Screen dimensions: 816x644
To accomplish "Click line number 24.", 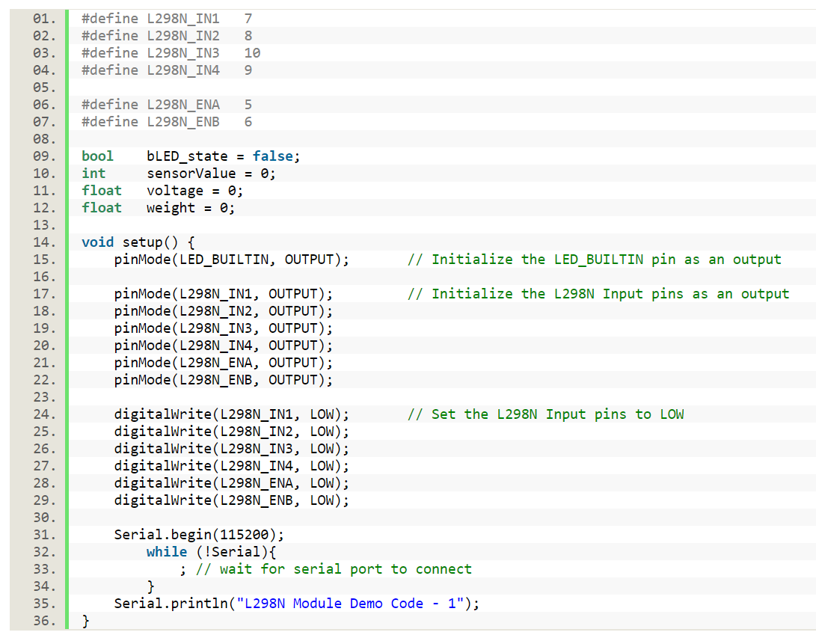I will tap(44, 414).
